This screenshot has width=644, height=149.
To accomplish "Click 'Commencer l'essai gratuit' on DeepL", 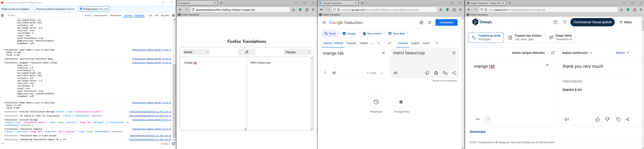I will click(592, 22).
